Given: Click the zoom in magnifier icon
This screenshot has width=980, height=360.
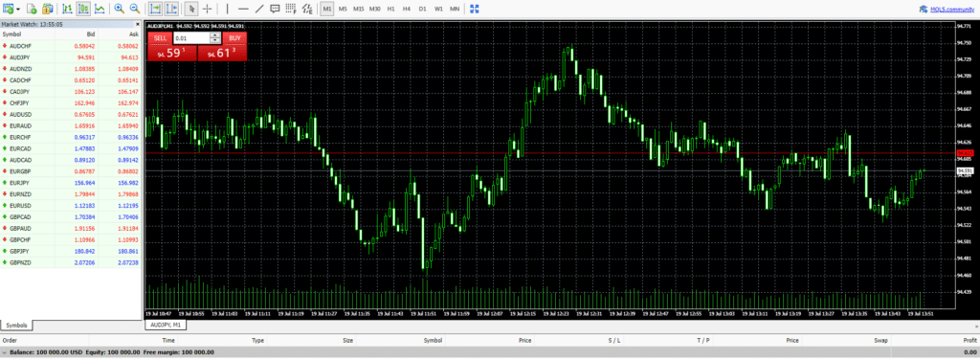Looking at the screenshot, I should click(x=119, y=9).
